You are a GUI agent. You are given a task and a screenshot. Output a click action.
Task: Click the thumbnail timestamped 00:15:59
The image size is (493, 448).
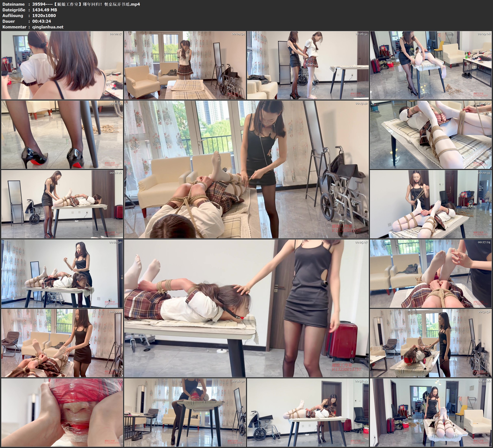point(431,134)
